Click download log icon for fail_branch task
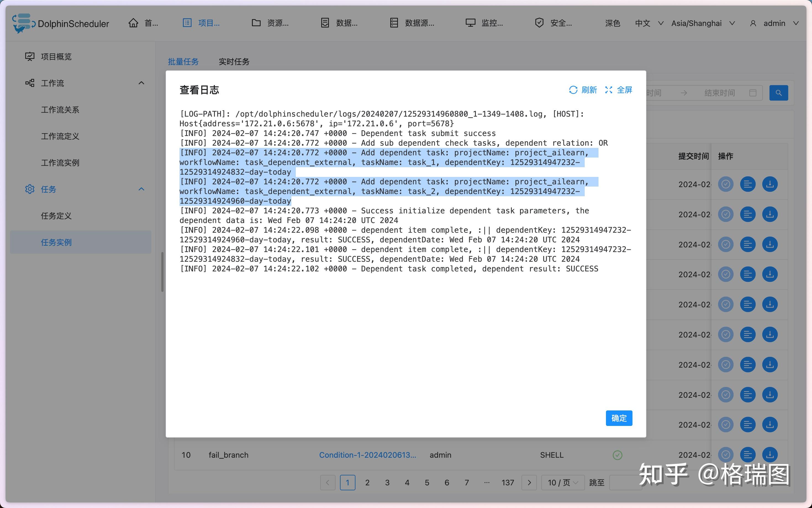Screen dimensions: 812x508 point(770,455)
